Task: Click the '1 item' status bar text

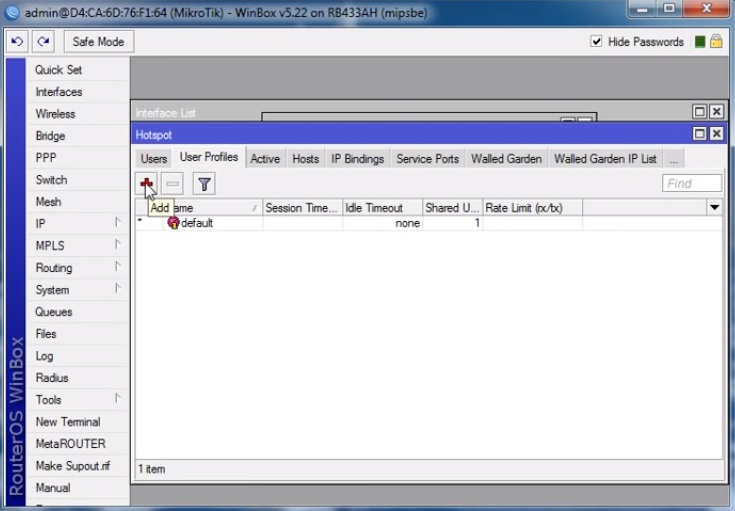Action: coord(151,469)
